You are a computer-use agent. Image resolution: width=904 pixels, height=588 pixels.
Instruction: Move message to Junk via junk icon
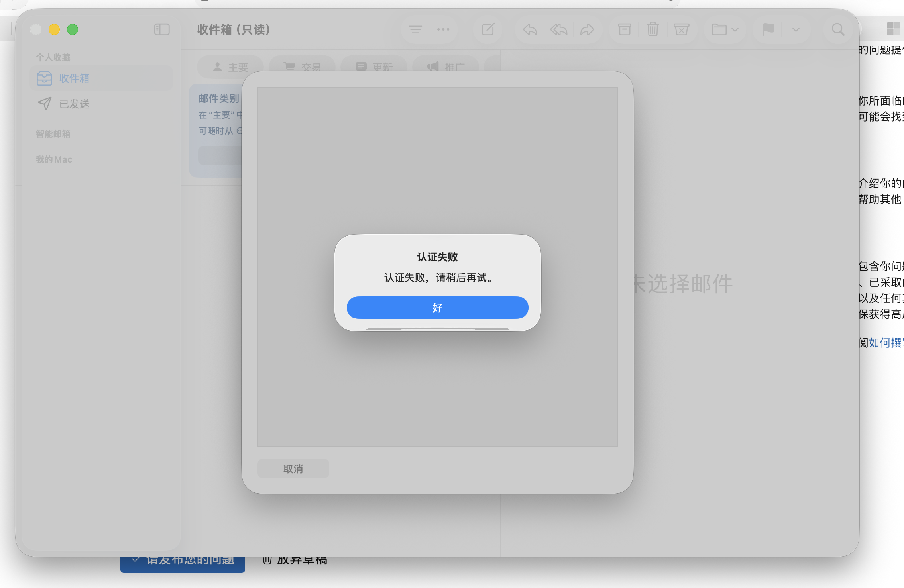point(682,29)
